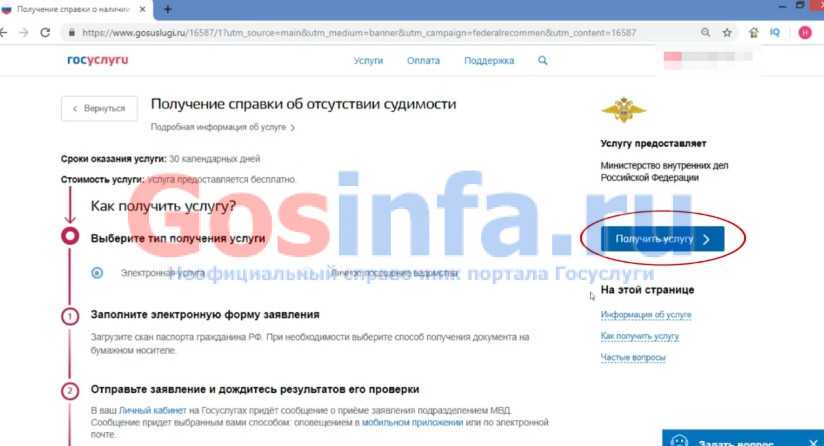The width and height of the screenshot is (824, 446).
Task: Select the Личное посещение ведомства option
Action: coord(395,273)
